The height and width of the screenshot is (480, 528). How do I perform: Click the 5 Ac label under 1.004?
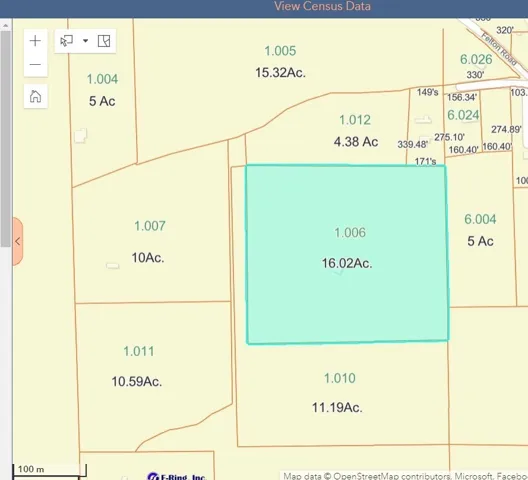coord(102,101)
